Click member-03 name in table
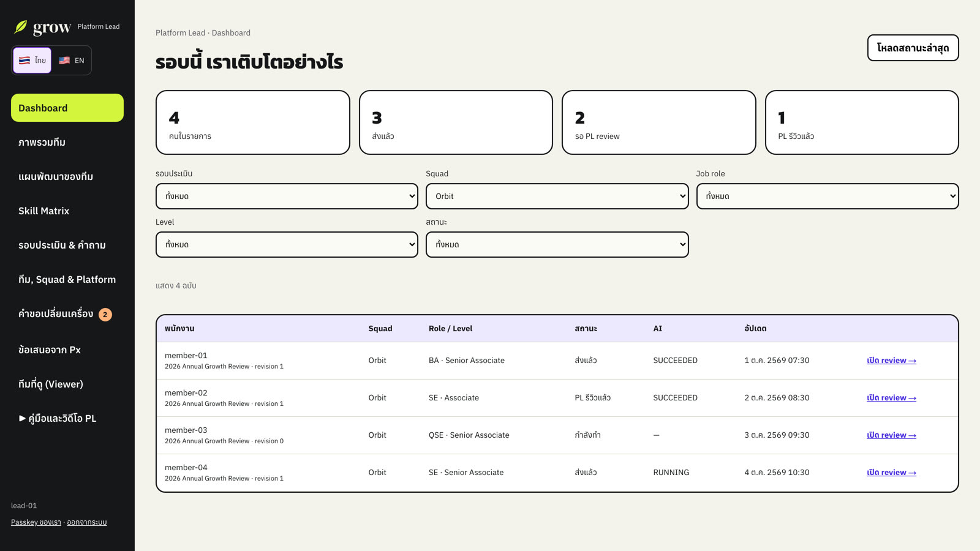 pos(186,430)
